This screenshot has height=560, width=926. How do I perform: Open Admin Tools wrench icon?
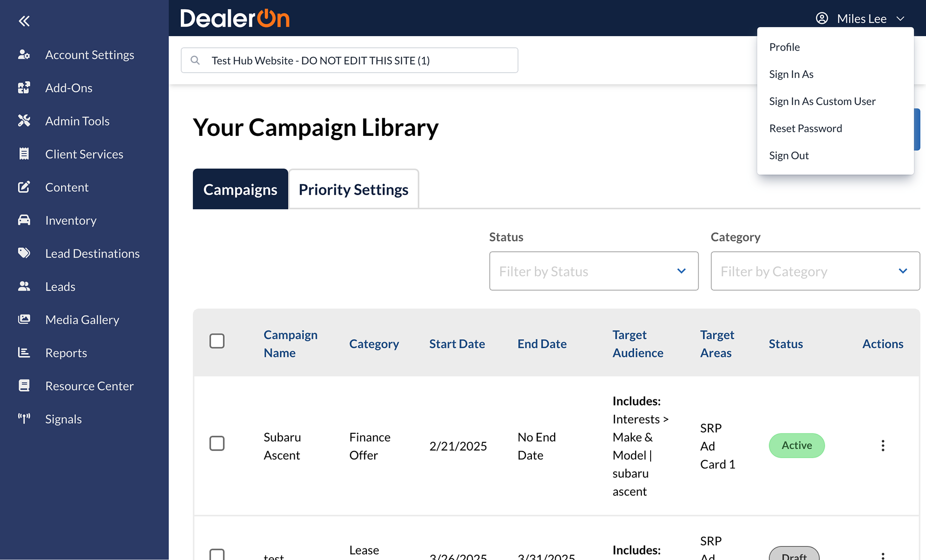(x=24, y=120)
